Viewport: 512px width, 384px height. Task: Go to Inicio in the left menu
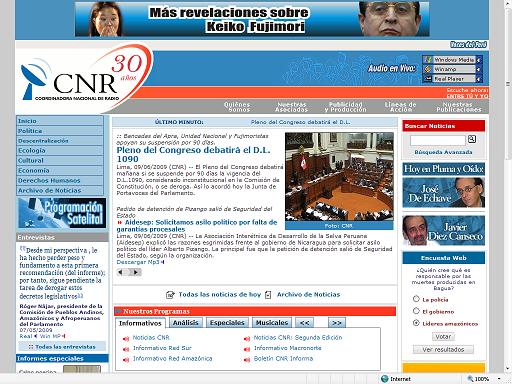coord(60,121)
